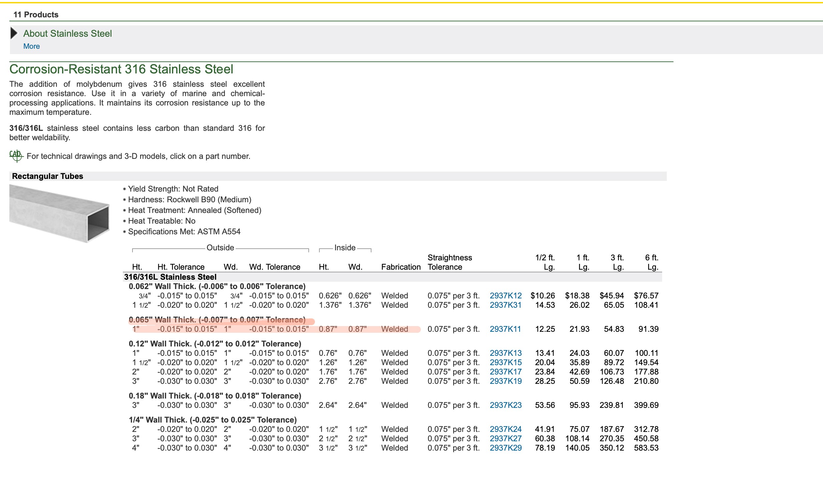Image resolution: width=823 pixels, height=504 pixels.
Task: Click the $76.57 six-foot price
Action: click(x=646, y=296)
